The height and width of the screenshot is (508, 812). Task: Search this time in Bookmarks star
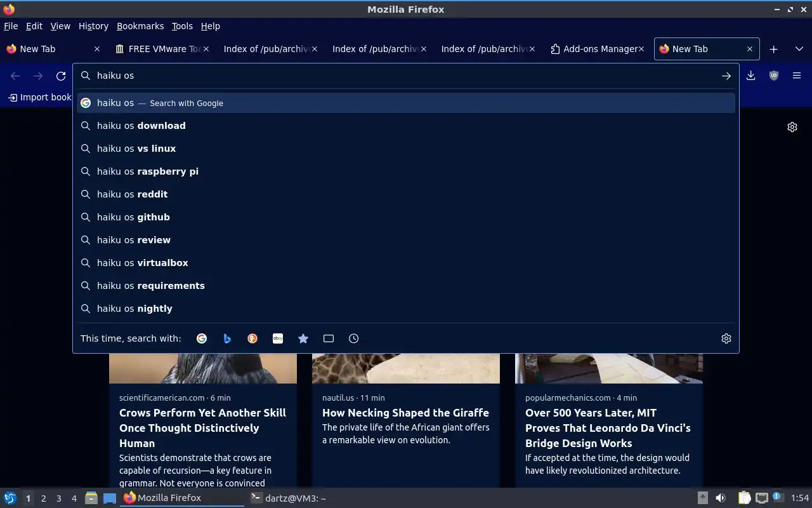(x=303, y=338)
